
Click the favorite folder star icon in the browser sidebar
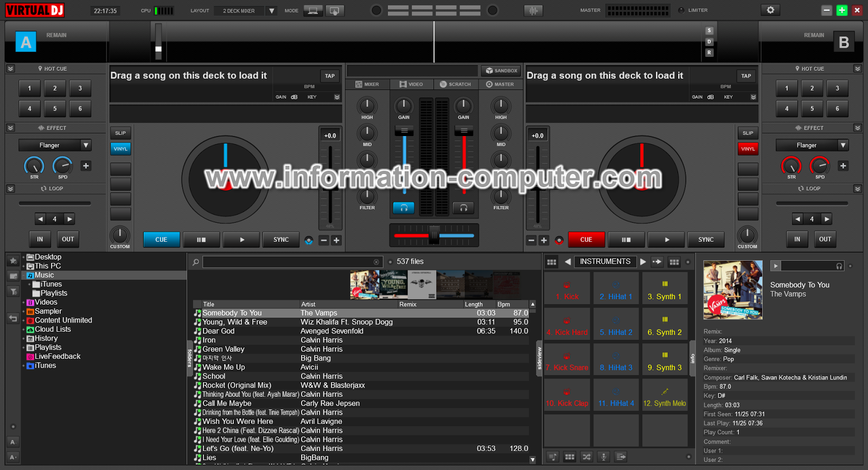(14, 261)
